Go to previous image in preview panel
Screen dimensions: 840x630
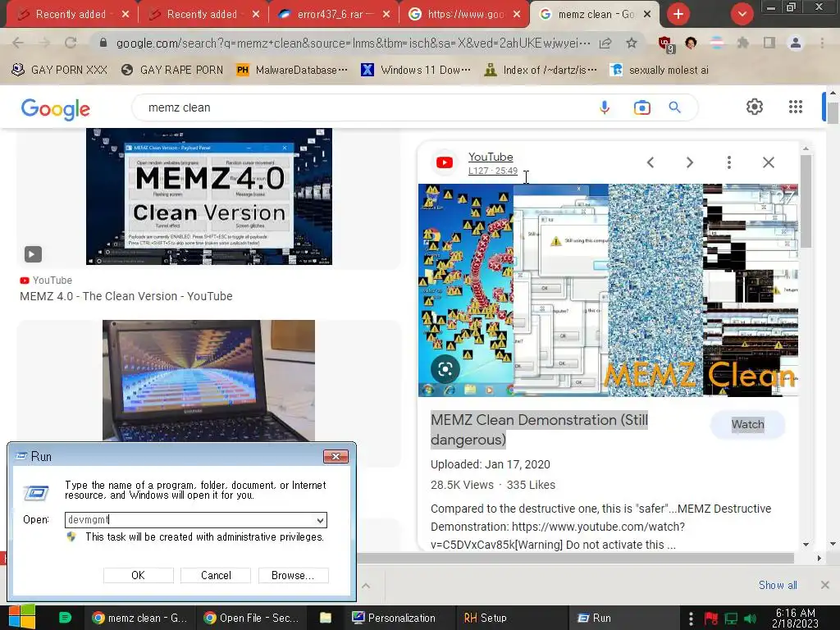point(651,162)
